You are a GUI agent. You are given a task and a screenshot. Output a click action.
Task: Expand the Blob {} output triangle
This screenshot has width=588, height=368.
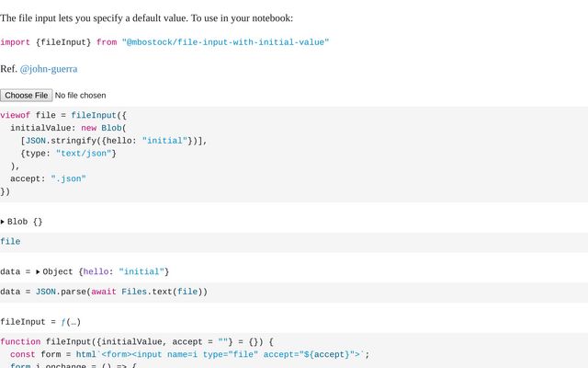click(3, 222)
